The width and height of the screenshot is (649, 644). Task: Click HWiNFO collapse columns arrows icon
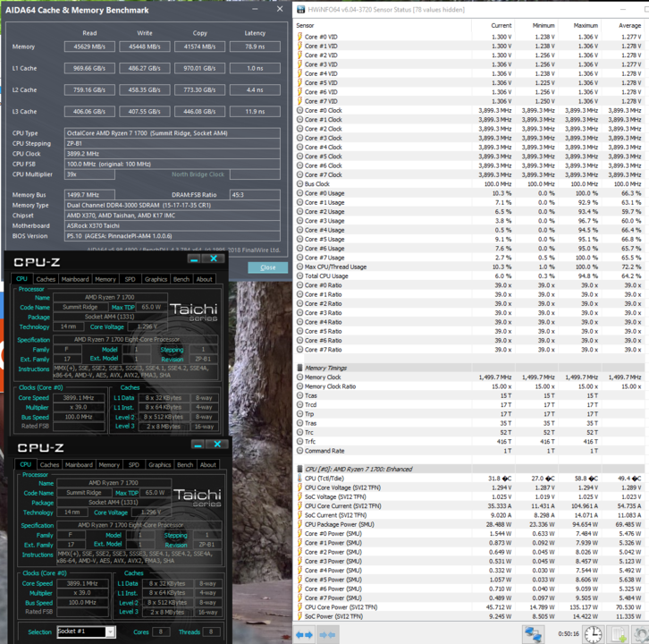[x=327, y=634]
